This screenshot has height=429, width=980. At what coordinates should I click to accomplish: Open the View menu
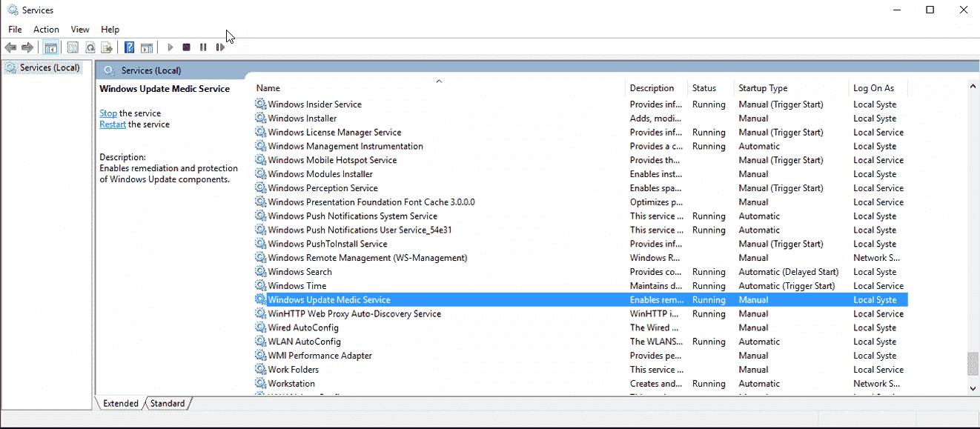[80, 30]
